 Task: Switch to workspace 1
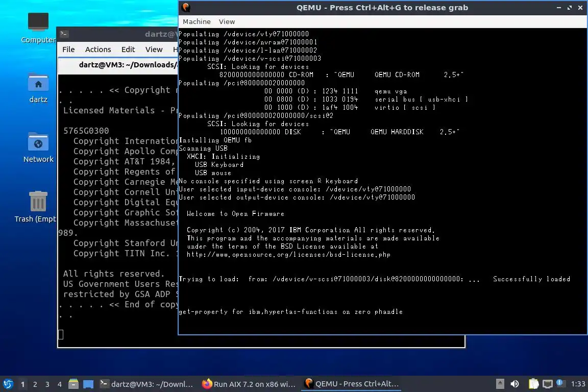[23, 384]
